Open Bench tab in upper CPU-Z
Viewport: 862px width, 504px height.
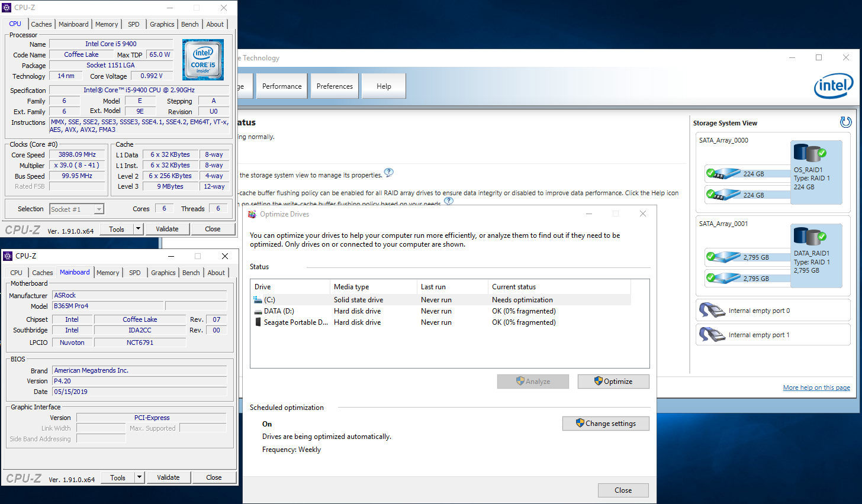[190, 24]
